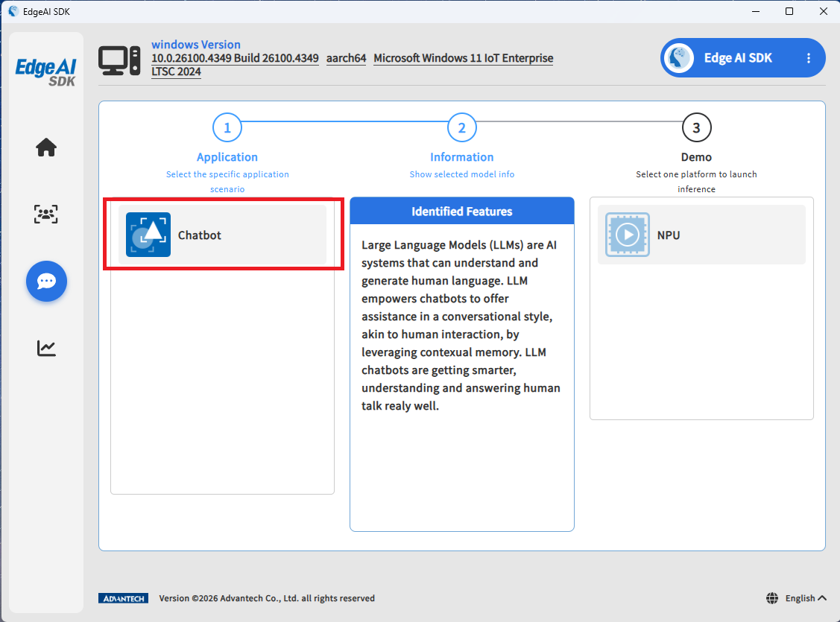840x622 pixels.
Task: Click 'Show selected model info' text
Action: [462, 174]
